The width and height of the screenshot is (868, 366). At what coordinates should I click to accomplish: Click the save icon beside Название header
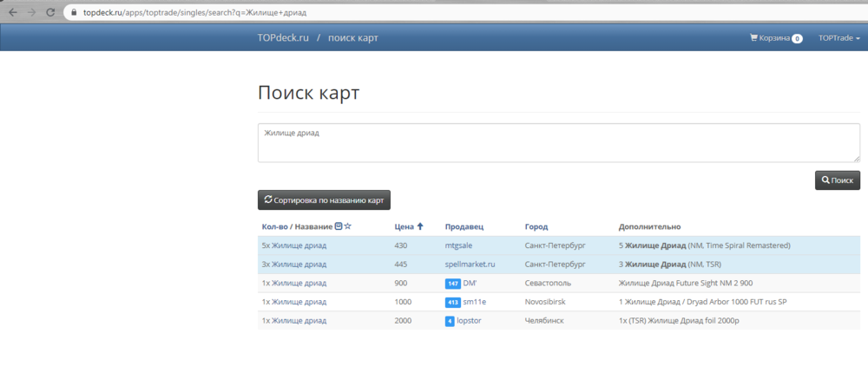coord(339,226)
